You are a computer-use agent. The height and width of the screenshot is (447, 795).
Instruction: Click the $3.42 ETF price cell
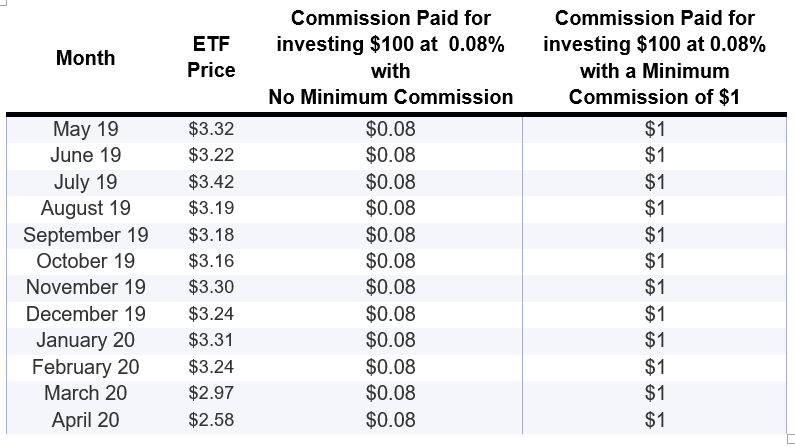[x=211, y=182]
